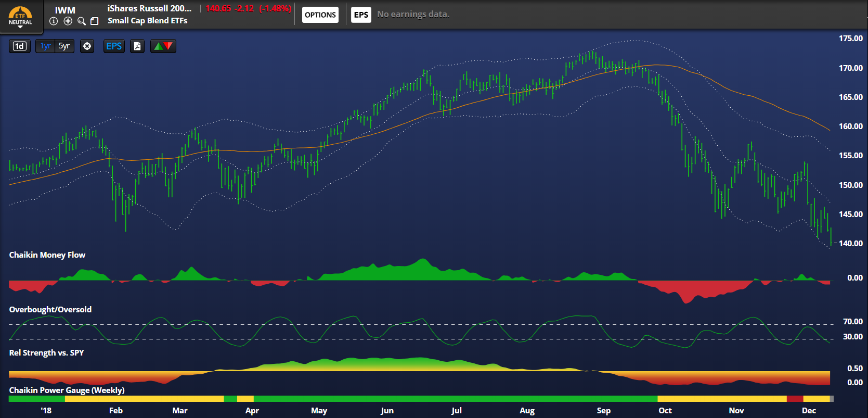Screen dimensions: 868x418
Task: Export chart with the PDF icon
Action: 137,46
